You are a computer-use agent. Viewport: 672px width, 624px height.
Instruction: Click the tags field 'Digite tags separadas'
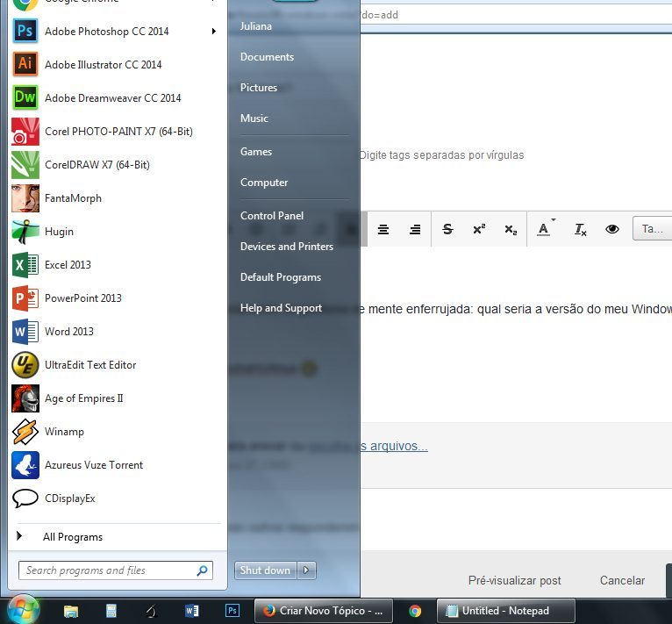[441, 155]
